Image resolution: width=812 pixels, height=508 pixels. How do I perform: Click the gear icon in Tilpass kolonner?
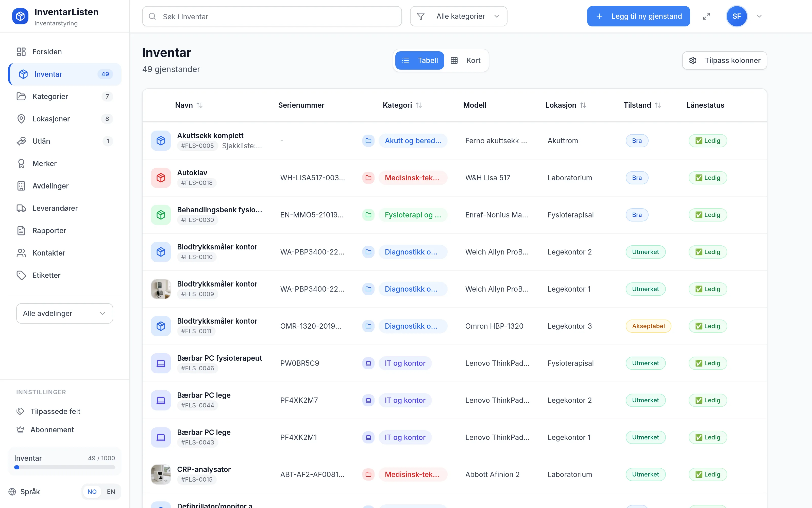692,60
